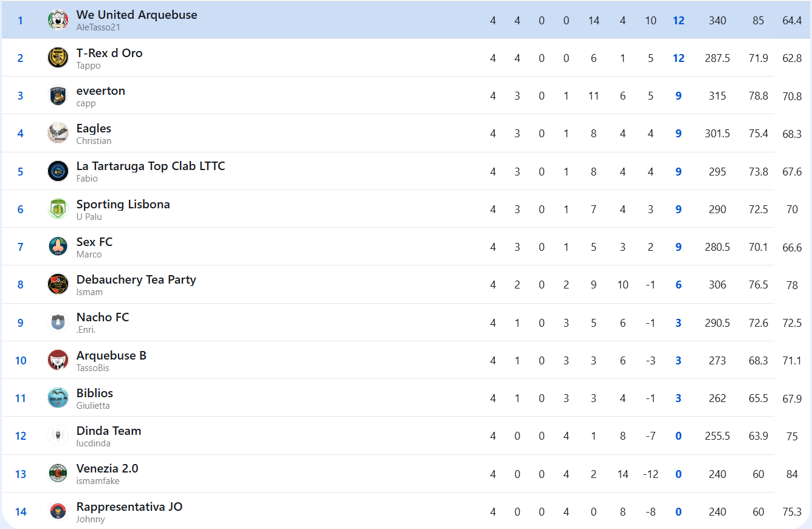Select the Dinda Team logo icon
Screen dimensions: 812x529
[58, 435]
